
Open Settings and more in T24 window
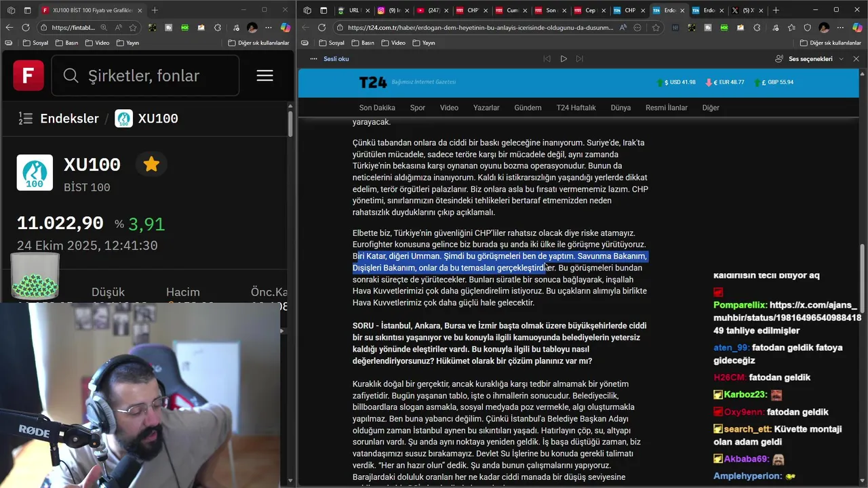pos(841,28)
